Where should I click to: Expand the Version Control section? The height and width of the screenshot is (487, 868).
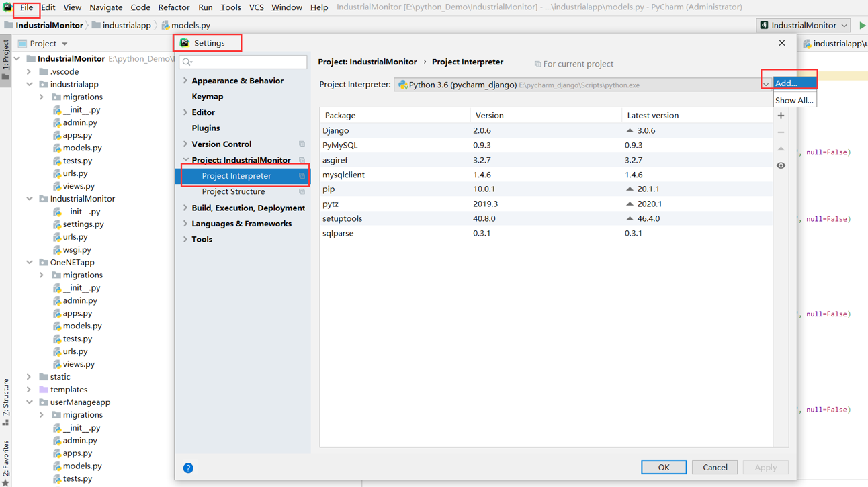click(185, 144)
